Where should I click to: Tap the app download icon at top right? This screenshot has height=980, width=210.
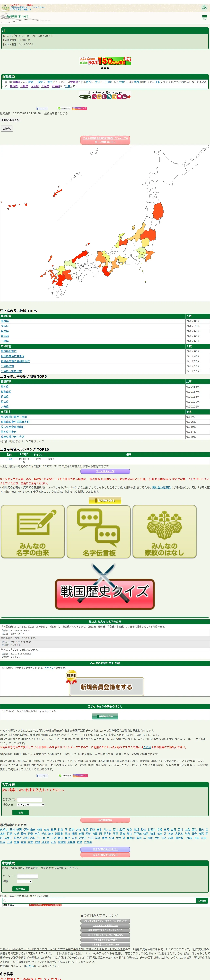pyautogui.click(x=204, y=7)
